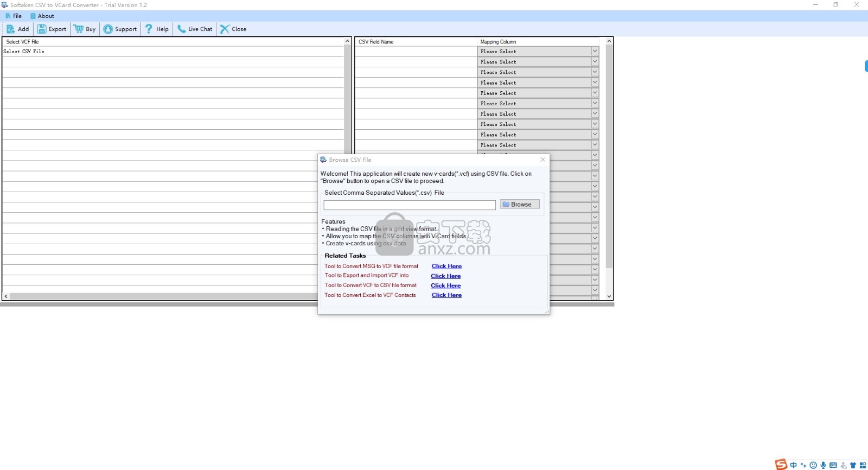Start a Live Chat session
The image size is (868, 470).
coord(195,29)
